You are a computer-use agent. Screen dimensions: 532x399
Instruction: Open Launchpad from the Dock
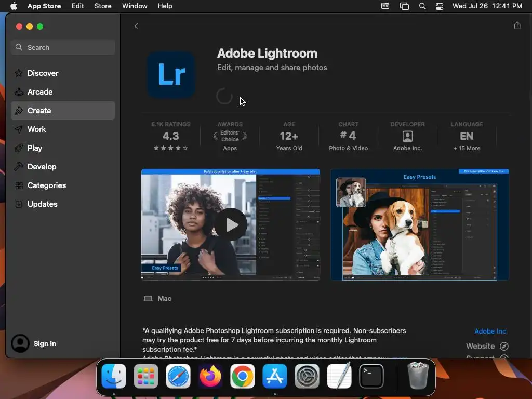pos(146,376)
